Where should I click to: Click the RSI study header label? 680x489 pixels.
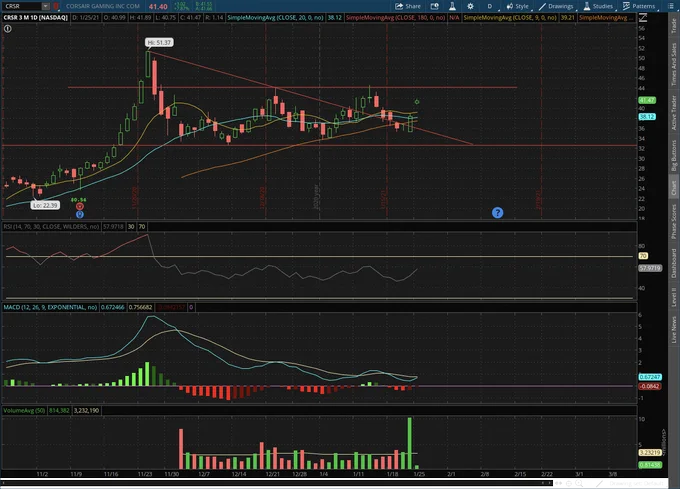click(x=52, y=227)
